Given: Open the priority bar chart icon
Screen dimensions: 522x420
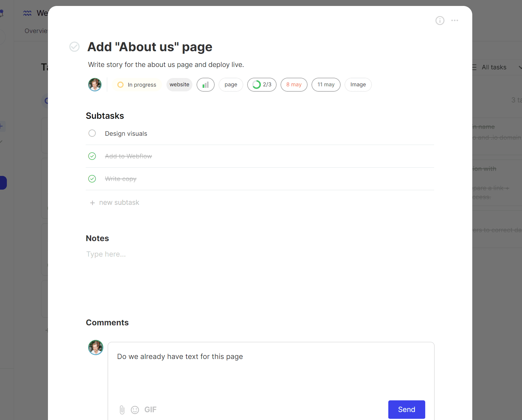Looking at the screenshot, I should click(x=205, y=85).
